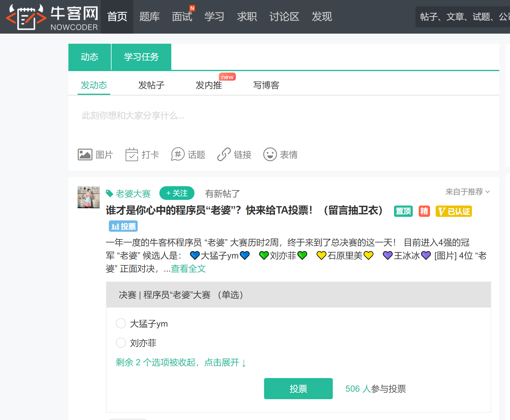Select the 大猛子ym radio option

[x=121, y=323]
